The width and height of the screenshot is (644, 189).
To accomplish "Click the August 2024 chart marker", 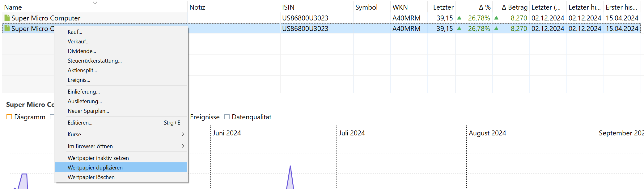I will 487,133.
